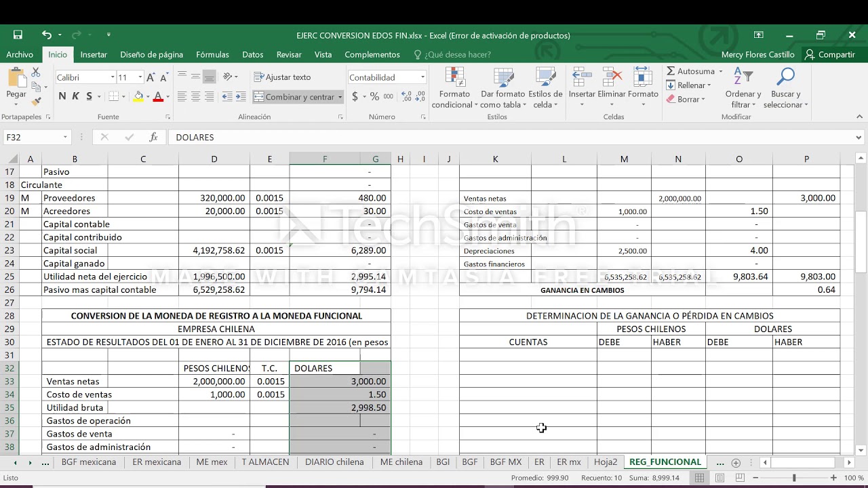Open the number format Contabilidad dropdown
Image resolution: width=868 pixels, height=488 pixels.
(422, 77)
